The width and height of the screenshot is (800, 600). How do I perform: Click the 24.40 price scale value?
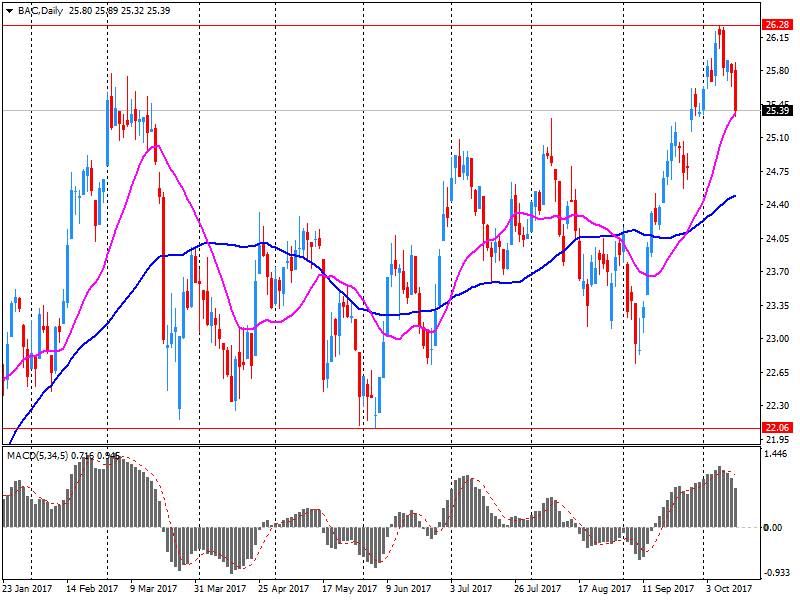(778, 205)
